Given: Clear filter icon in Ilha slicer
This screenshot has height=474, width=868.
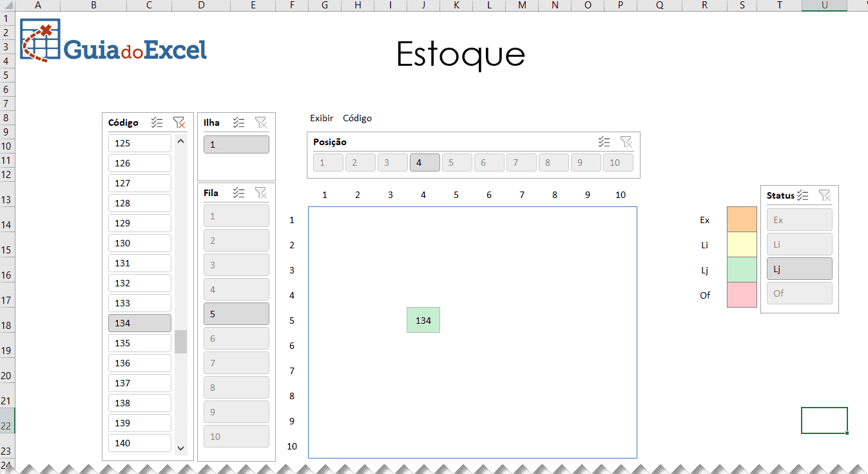Looking at the screenshot, I should pos(261,123).
